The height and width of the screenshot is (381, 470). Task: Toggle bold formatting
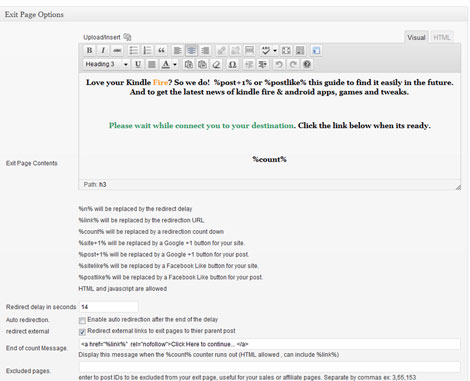click(89, 50)
